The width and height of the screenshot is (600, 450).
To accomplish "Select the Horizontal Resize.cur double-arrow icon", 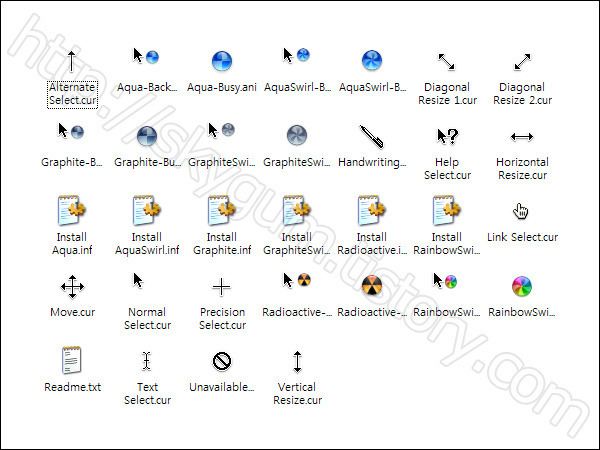I will tap(522, 137).
